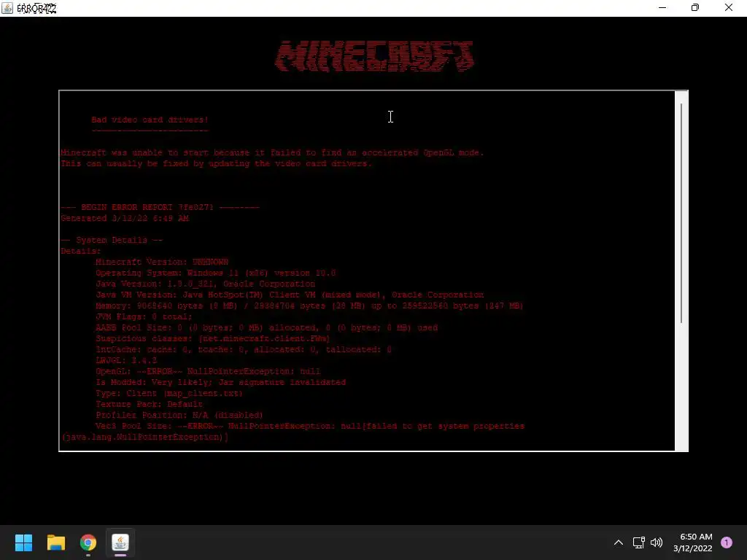Open the notification badge in the tray
Viewport: 747px width, 560px height.
[726, 542]
